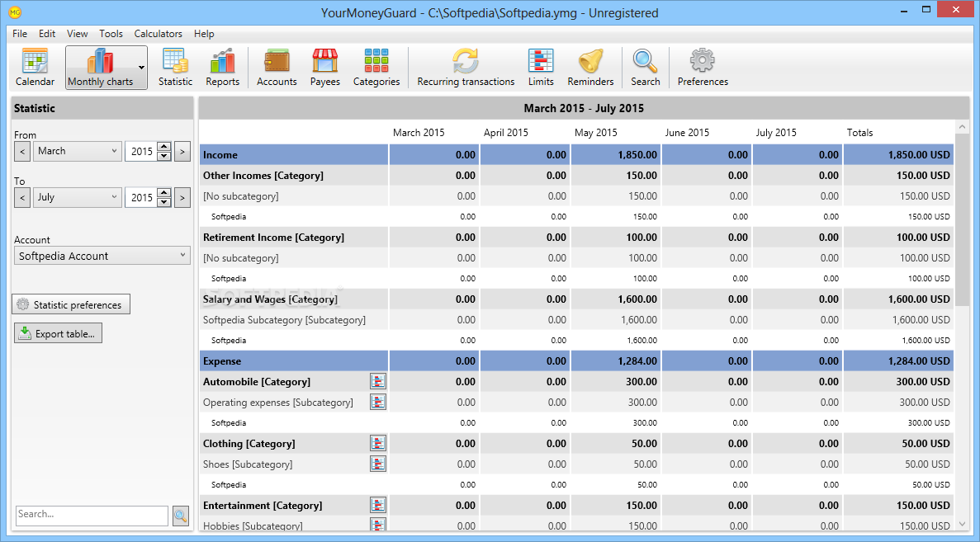Open the Categories grid icon
The image size is (980, 542).
376,68
